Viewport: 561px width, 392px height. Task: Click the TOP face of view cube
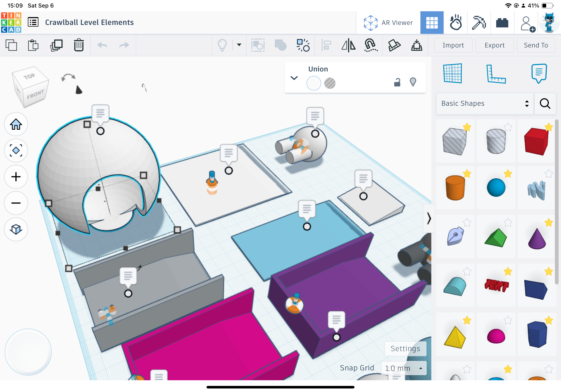(x=29, y=76)
